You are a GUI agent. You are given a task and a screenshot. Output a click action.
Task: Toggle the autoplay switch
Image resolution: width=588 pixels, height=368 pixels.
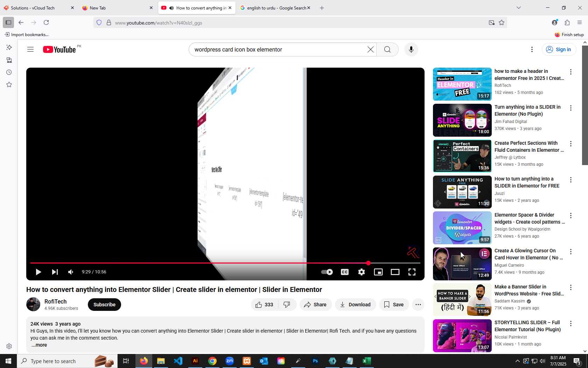tap(327, 272)
